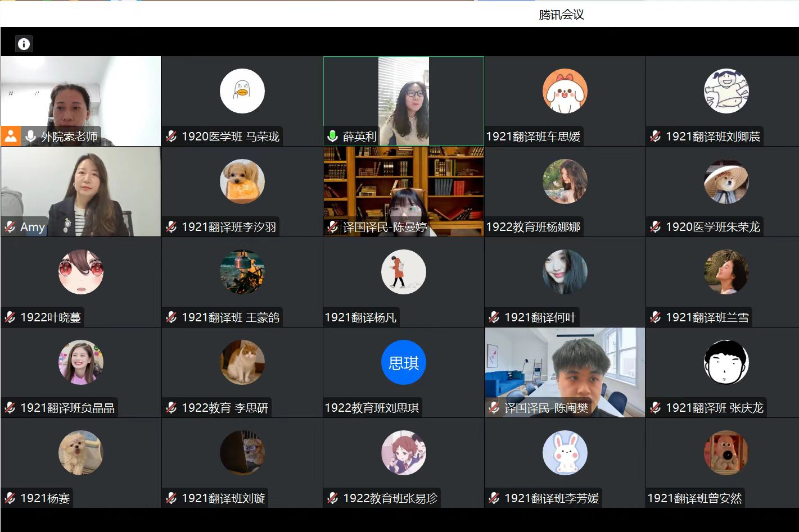Click muted mic icon of 译国译民-陈闽樊
Viewport: 799px width, 532px height.
pyautogui.click(x=494, y=407)
